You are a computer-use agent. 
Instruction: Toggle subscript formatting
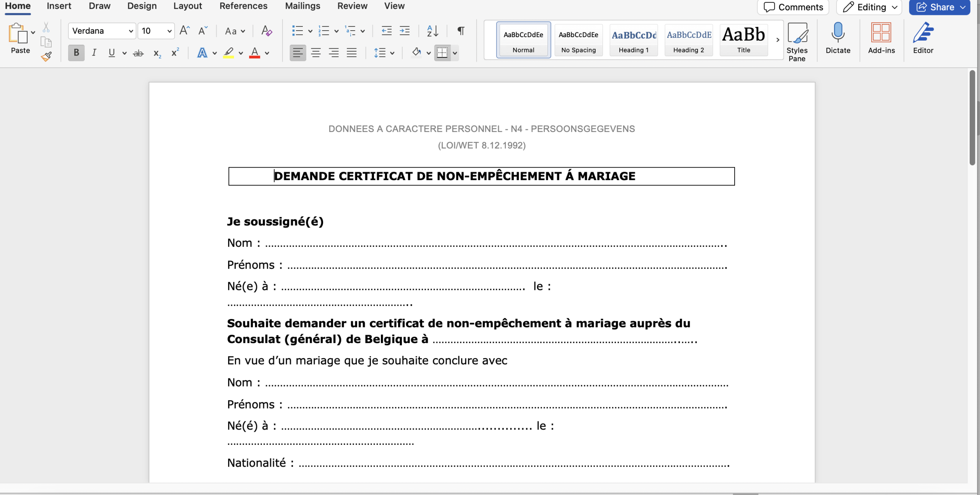point(157,53)
